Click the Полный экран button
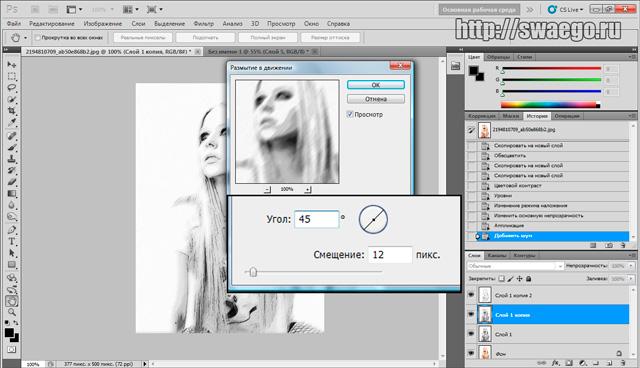 (x=268, y=38)
